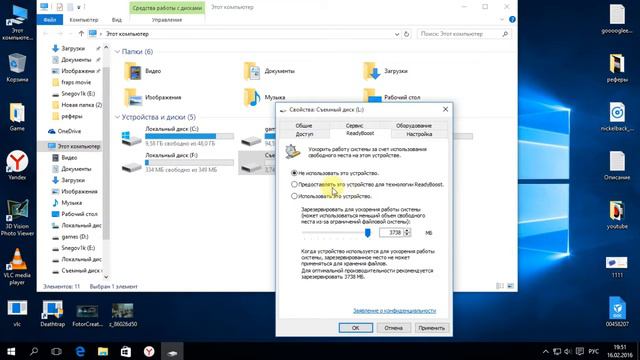Open taskbar search magnifier
Viewport: 640px width, 360px height.
[34, 351]
